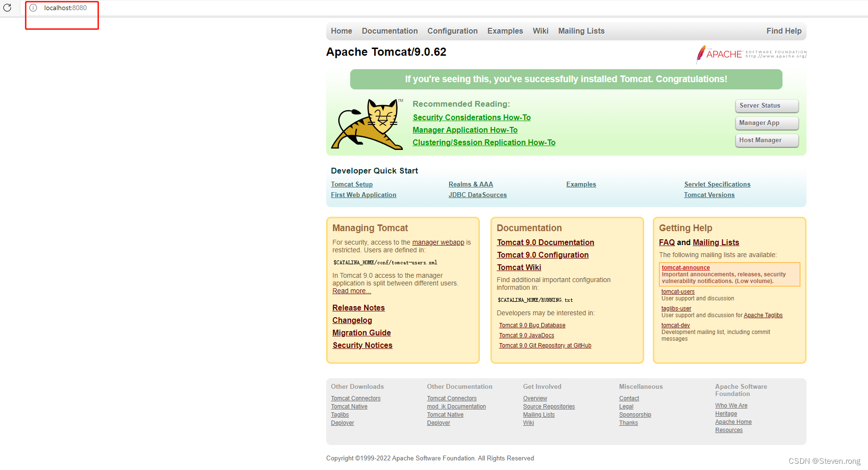Reload the page with the refresh icon
Viewport: 868px width, 470px height.
pos(7,8)
